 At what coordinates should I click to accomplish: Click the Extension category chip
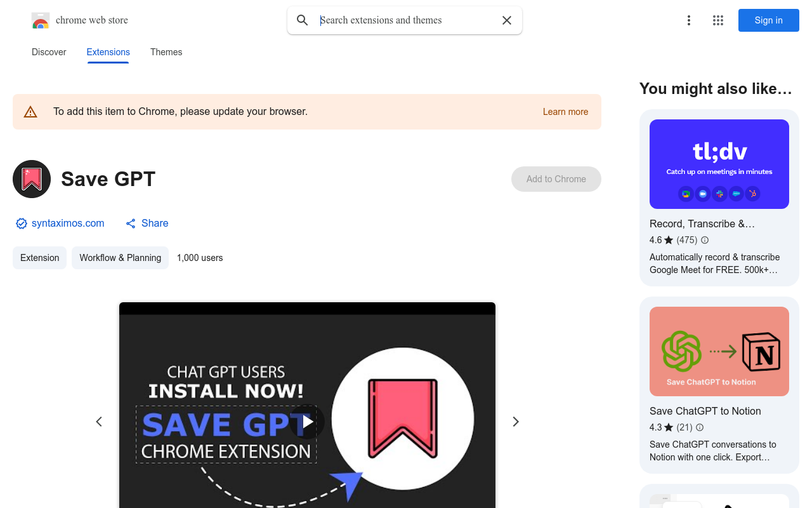tap(39, 258)
